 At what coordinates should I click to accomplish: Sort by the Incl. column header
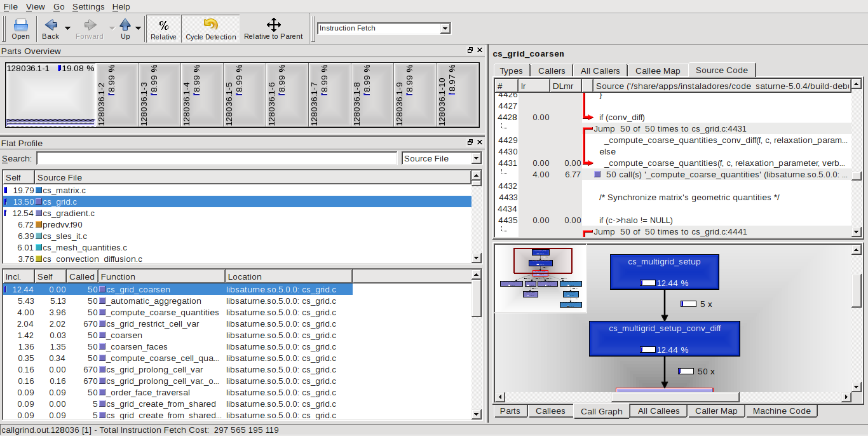[18, 276]
